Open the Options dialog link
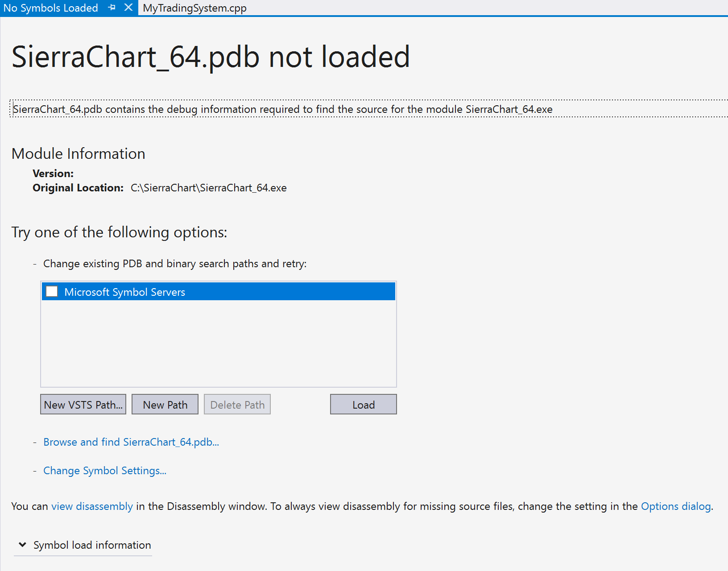This screenshot has width=728, height=571. (x=676, y=506)
